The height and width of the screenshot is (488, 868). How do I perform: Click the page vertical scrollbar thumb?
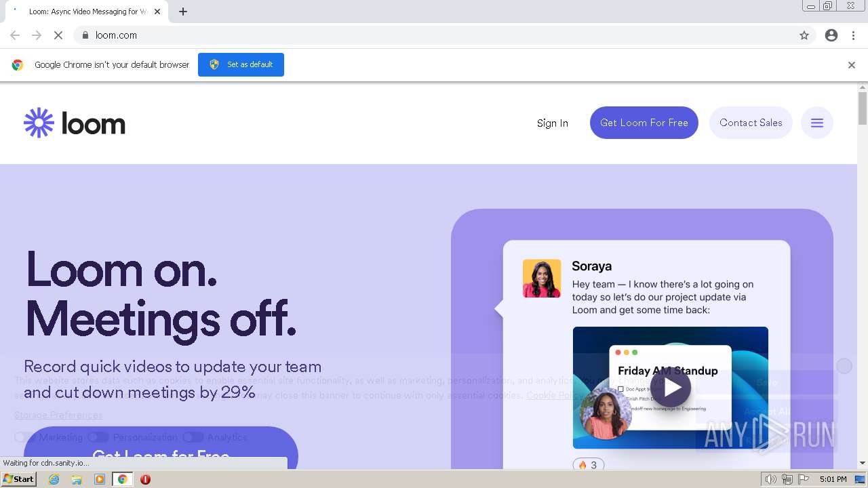pyautogui.click(x=863, y=108)
